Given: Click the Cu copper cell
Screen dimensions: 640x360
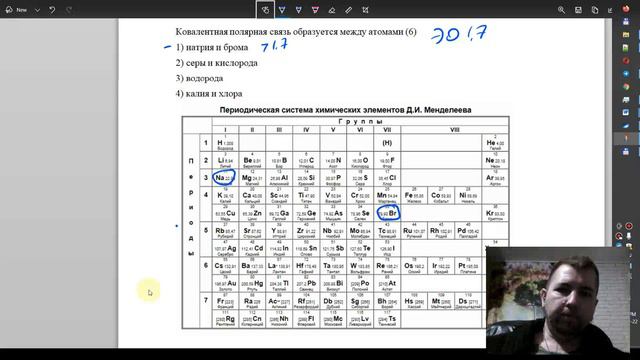Looking at the screenshot, I should [x=225, y=213].
